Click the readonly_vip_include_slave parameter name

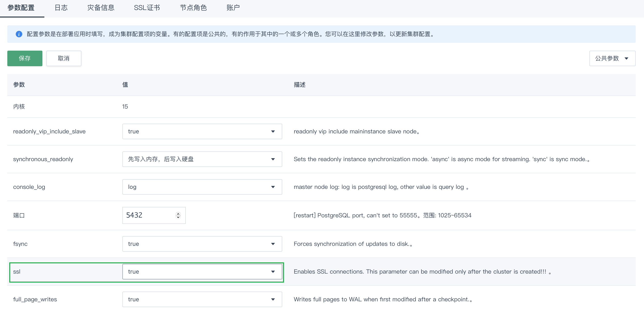[49, 131]
